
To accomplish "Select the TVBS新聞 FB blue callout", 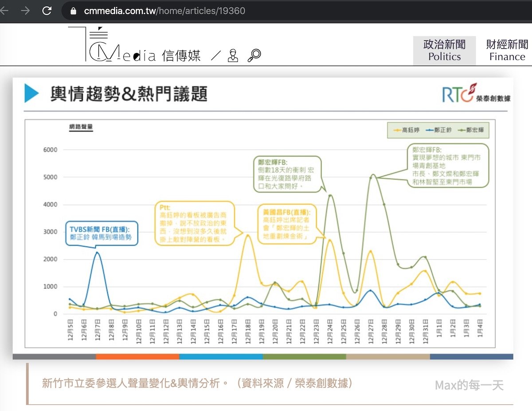I will [x=102, y=233].
